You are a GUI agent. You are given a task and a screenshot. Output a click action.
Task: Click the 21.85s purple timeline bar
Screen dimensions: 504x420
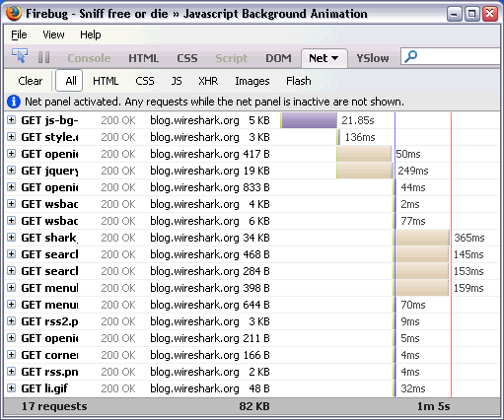click(309, 120)
